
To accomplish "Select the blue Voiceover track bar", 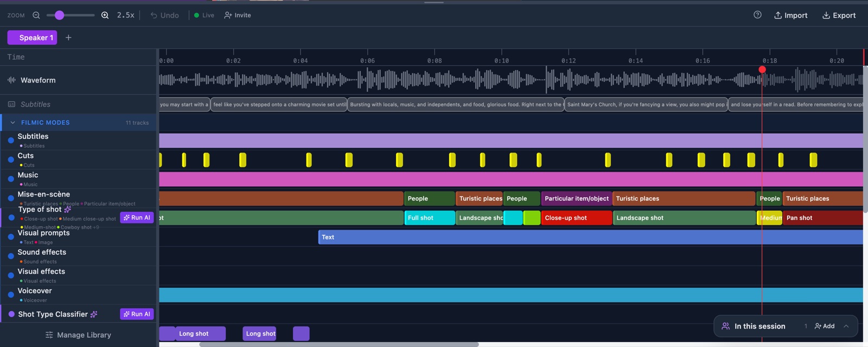I will (511, 295).
